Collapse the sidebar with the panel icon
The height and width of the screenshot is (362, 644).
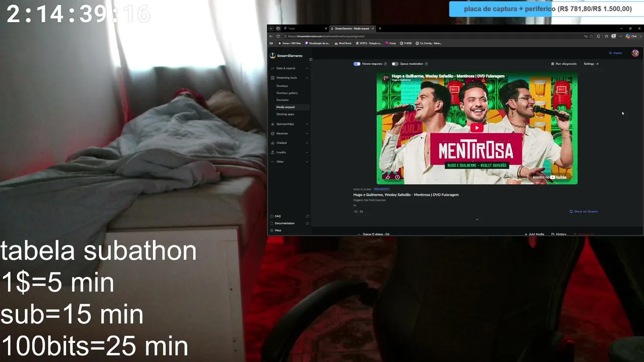click(x=310, y=59)
